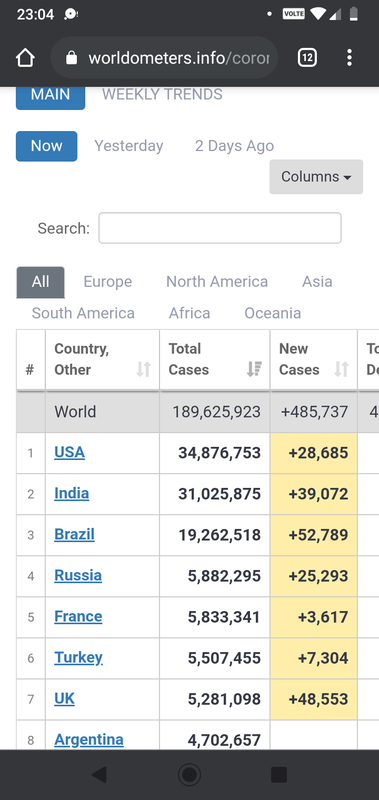Tap UK total cases 5,281,098
Screen dimensions: 379x800
224,699
